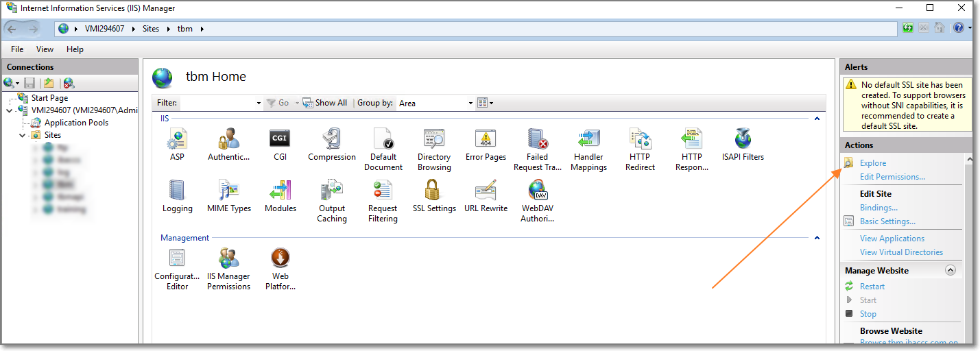980x351 pixels.
Task: Click the Home icon in address bar
Action: [x=940, y=28]
